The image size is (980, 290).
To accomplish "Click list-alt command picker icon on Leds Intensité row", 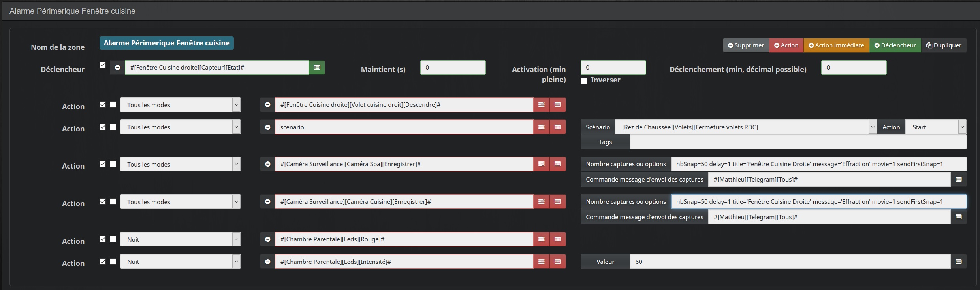I will [558, 262].
